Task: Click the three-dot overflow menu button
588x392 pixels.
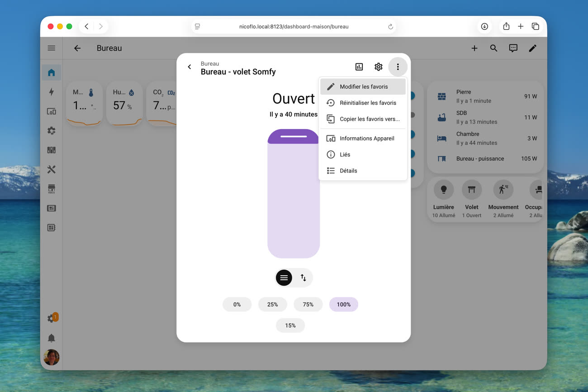Action: coord(398,67)
